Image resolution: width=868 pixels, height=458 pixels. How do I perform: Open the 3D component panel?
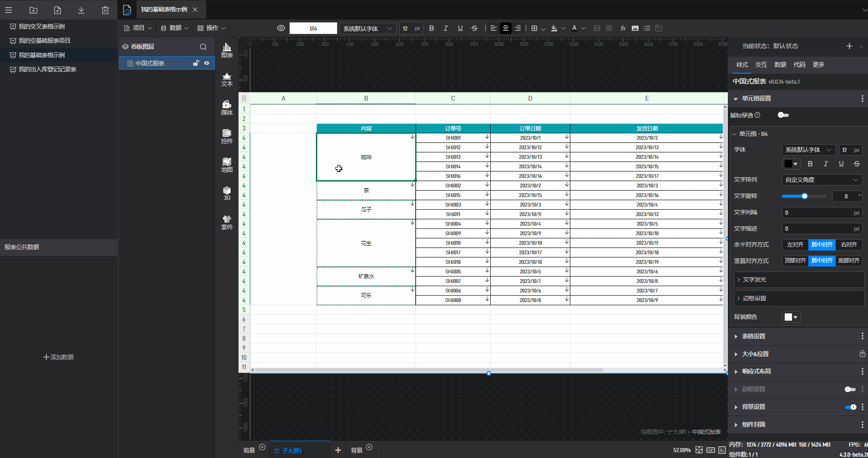(227, 193)
